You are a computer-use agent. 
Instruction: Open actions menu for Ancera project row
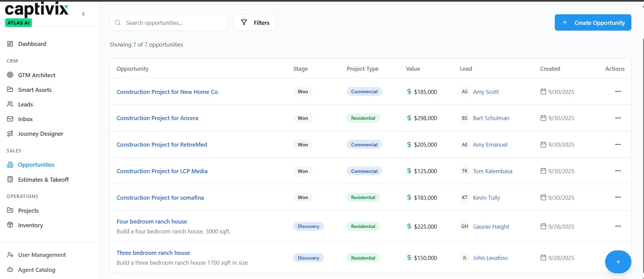(x=618, y=118)
